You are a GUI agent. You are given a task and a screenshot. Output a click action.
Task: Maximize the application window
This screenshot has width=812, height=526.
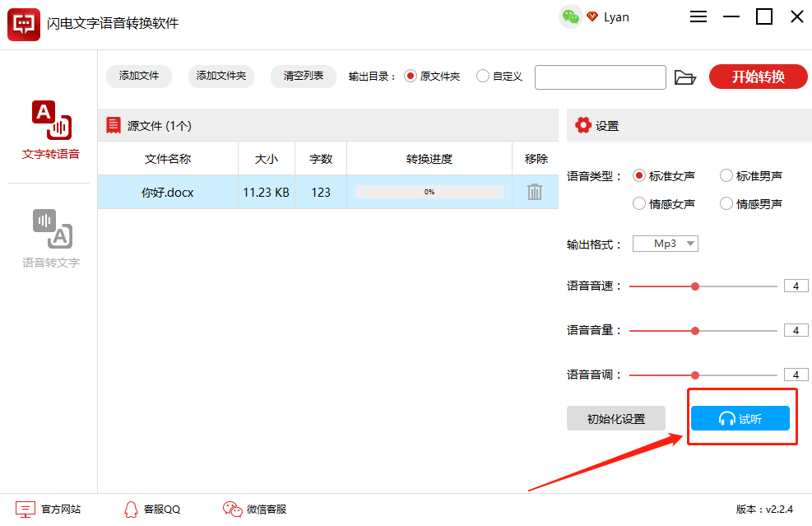pyautogui.click(x=763, y=16)
